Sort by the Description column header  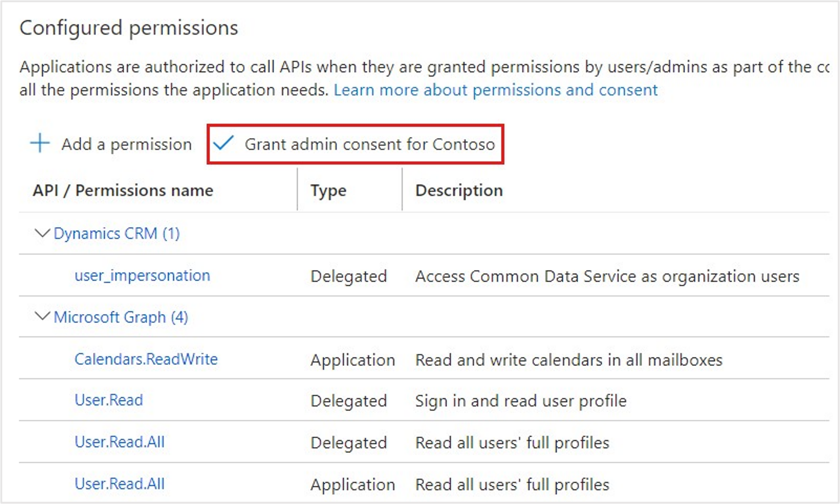(x=459, y=191)
